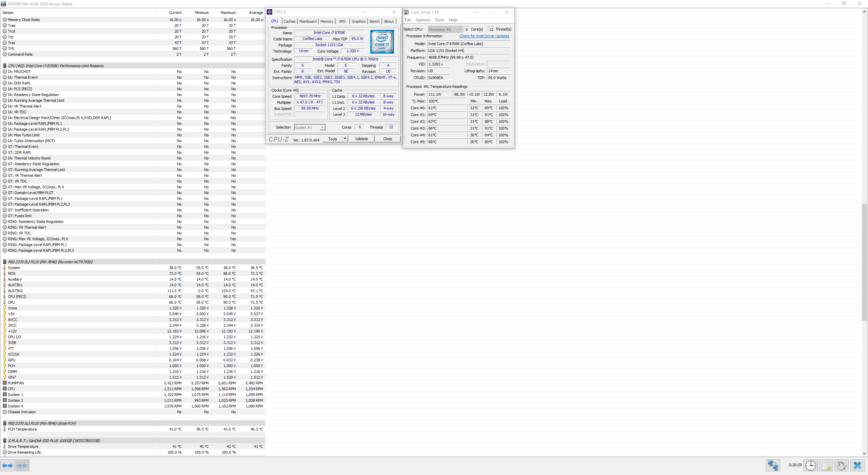Click the logging sheet with plus icon
The image size is (868, 475).
[x=826, y=465]
